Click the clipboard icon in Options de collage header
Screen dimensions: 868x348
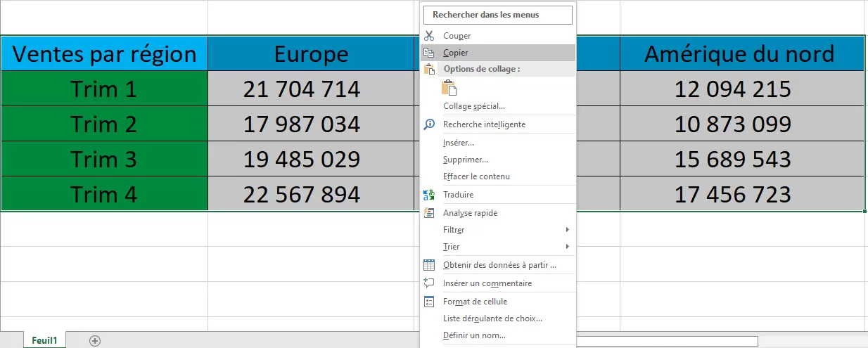430,69
